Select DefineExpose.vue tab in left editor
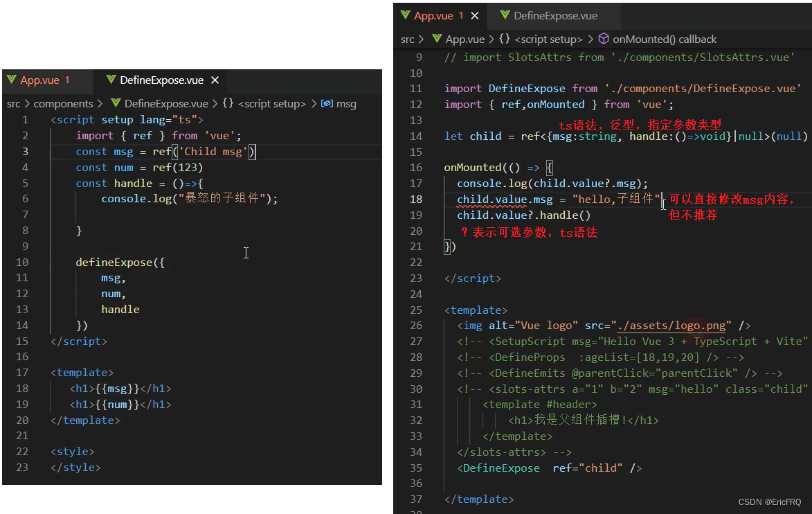 pyautogui.click(x=161, y=80)
